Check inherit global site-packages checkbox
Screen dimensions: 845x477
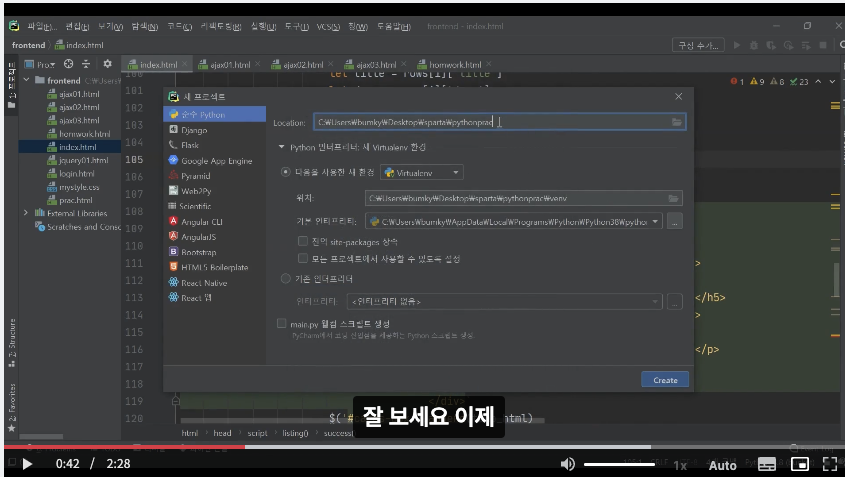(x=303, y=241)
